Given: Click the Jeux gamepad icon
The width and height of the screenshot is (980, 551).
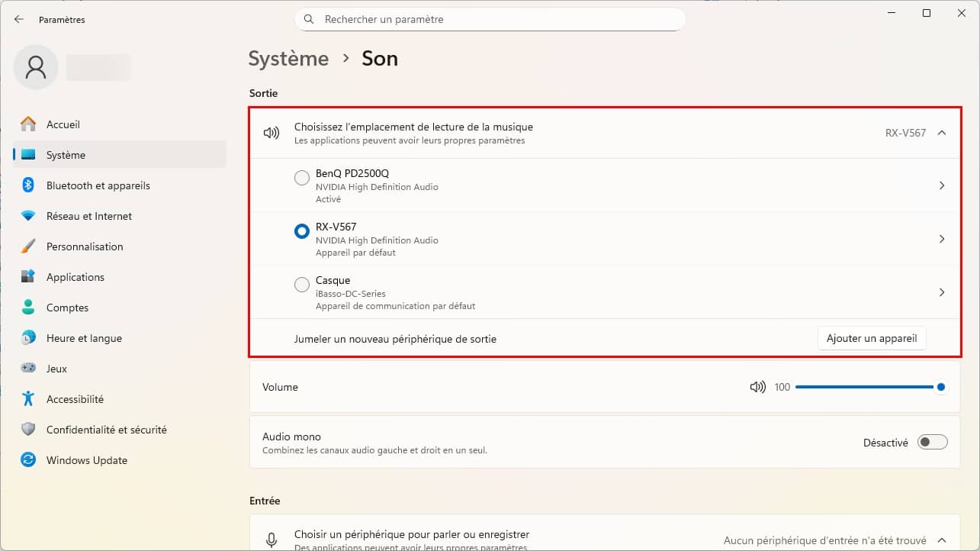Looking at the screenshot, I should pos(28,369).
